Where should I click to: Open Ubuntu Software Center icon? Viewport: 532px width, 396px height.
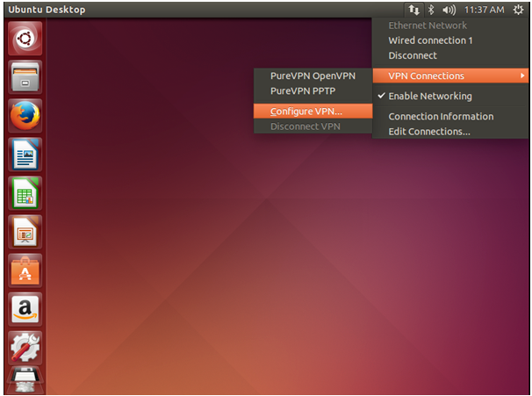25,270
